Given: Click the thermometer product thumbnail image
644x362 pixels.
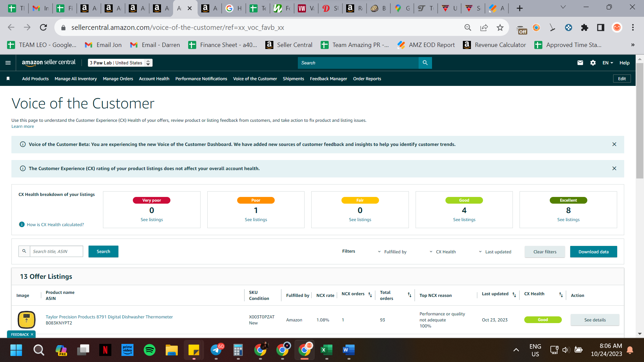Looking at the screenshot, I should (26, 319).
